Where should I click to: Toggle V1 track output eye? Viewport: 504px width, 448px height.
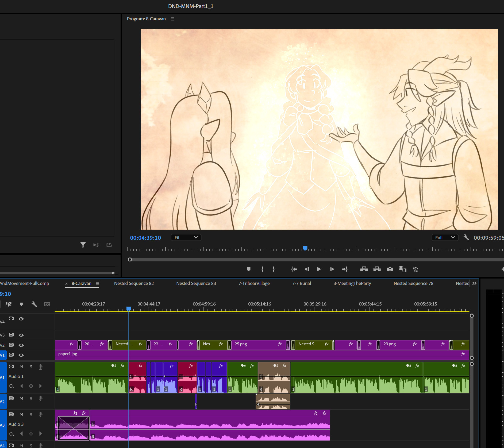pyautogui.click(x=21, y=355)
